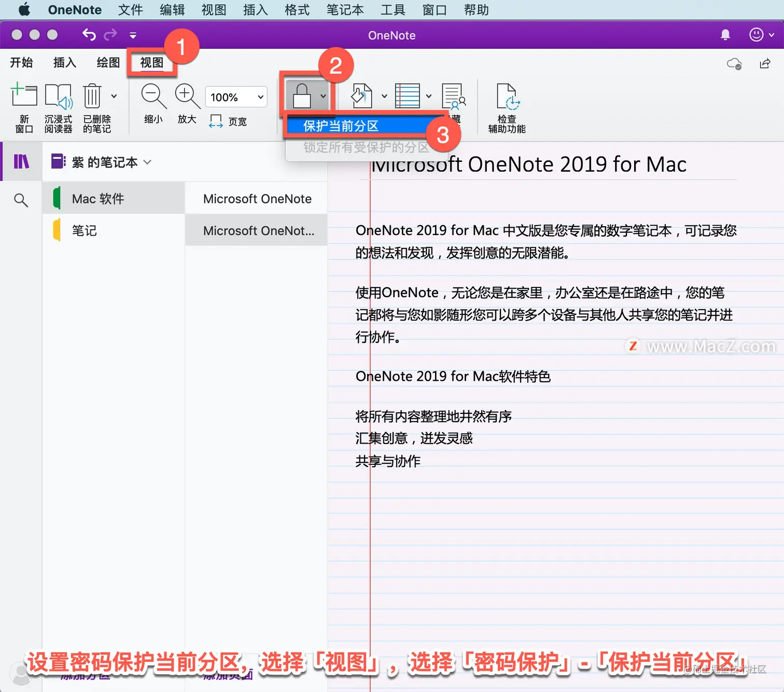Open the 工具 menu in menu bar
The width and height of the screenshot is (784, 692).
[393, 10]
